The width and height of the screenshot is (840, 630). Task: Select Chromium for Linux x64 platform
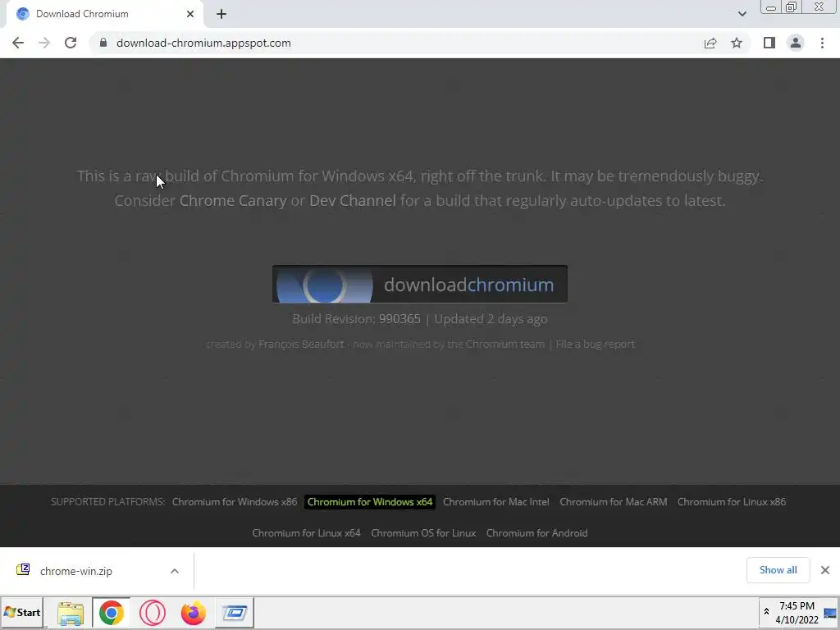[x=307, y=533]
